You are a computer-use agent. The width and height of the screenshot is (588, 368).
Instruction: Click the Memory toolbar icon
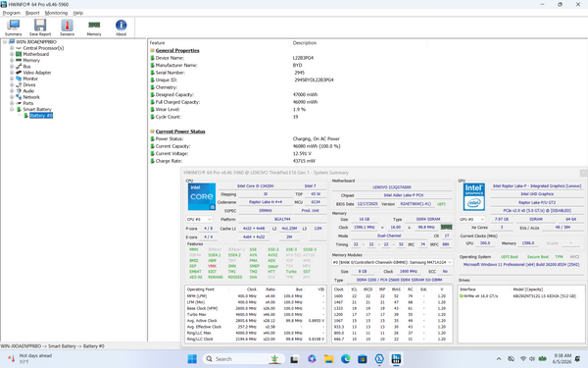pos(94,27)
